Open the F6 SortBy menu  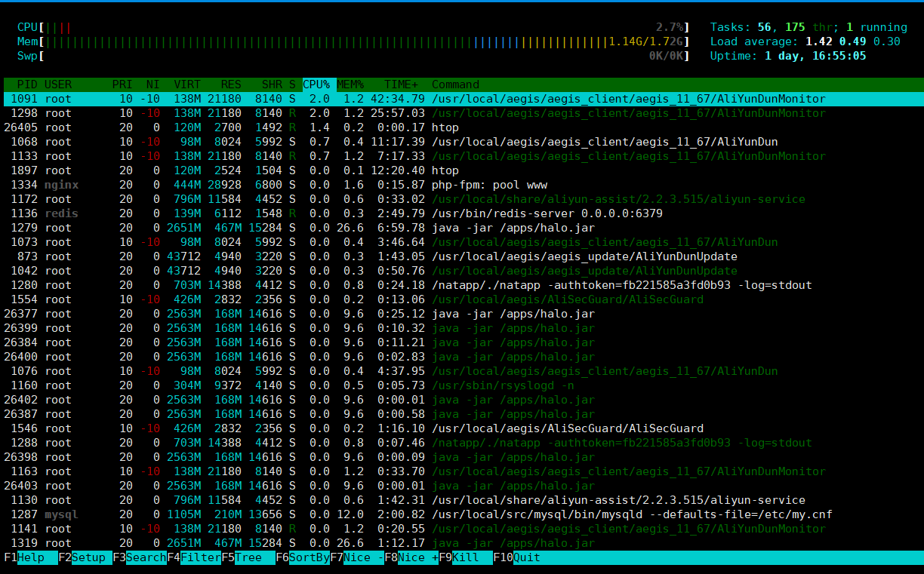(x=303, y=557)
